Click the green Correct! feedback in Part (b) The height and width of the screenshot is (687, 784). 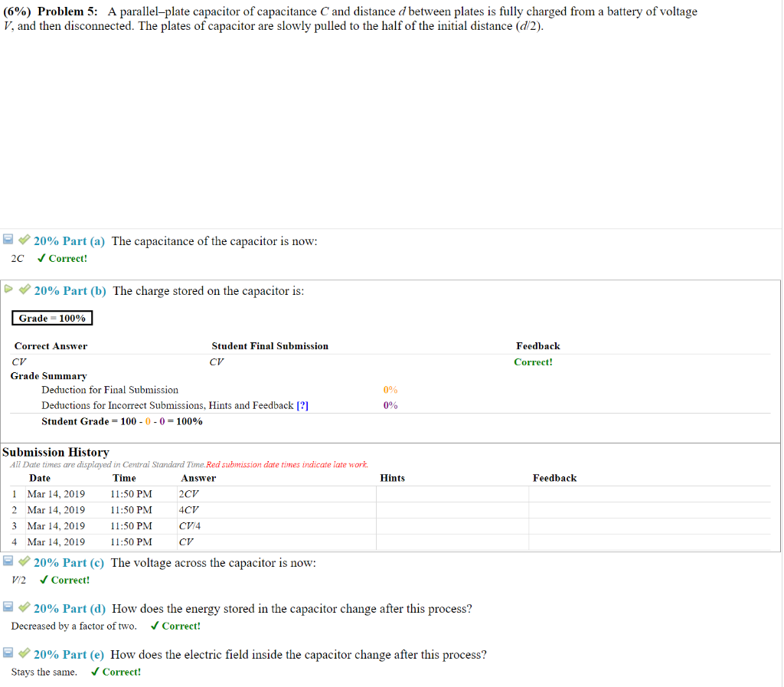(533, 362)
